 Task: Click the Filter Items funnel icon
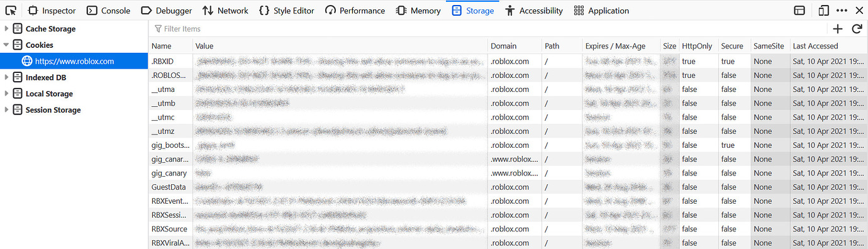[x=158, y=29]
